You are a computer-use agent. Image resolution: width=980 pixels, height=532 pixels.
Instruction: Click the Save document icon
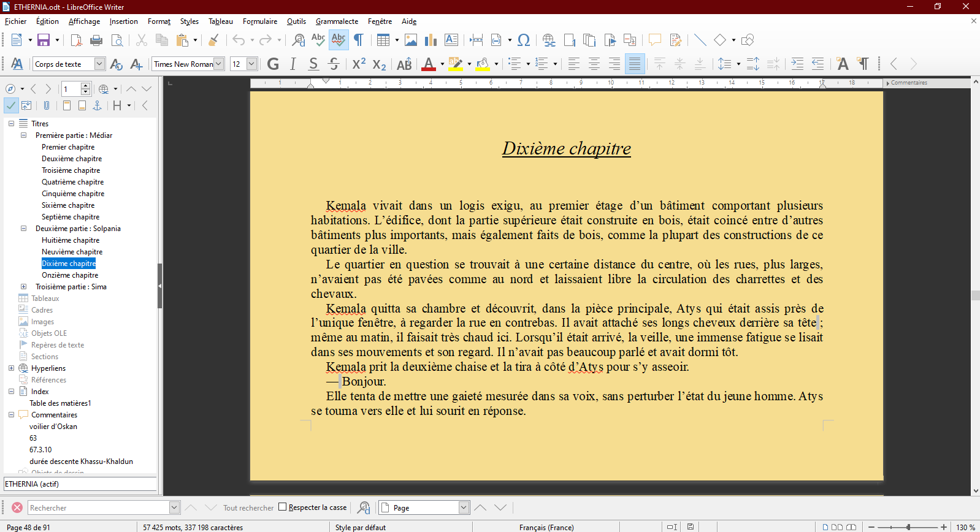tap(44, 40)
